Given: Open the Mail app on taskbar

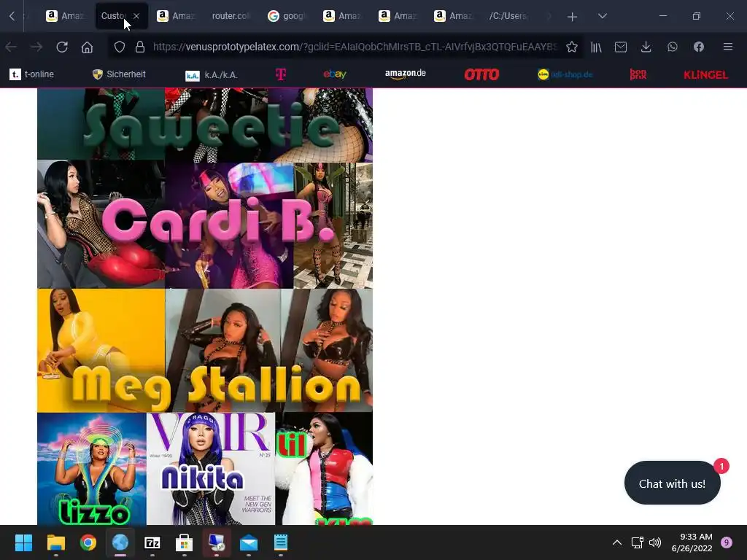Looking at the screenshot, I should click(x=249, y=542).
